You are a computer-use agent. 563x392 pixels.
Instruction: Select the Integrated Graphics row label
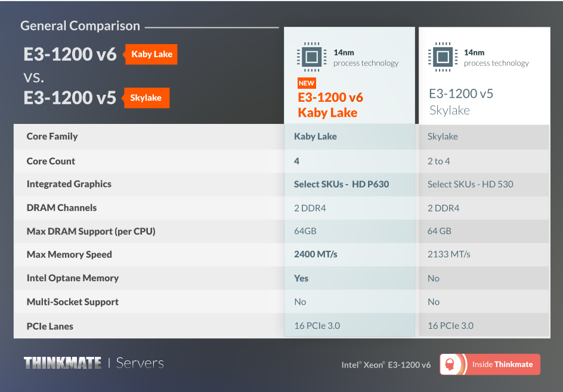pyautogui.click(x=69, y=184)
